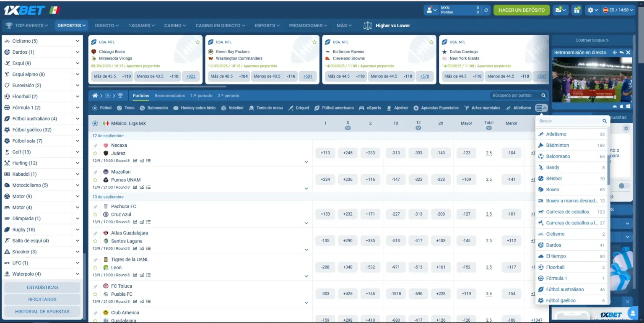Expand Rugby (18) in sidebar
This screenshot has height=323, width=644.
point(78,230)
